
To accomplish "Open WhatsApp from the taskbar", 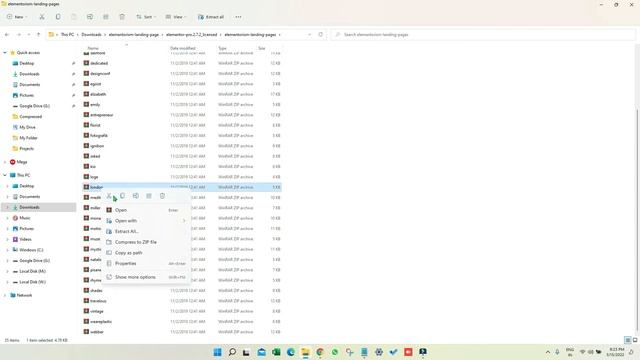I will [x=335, y=352].
